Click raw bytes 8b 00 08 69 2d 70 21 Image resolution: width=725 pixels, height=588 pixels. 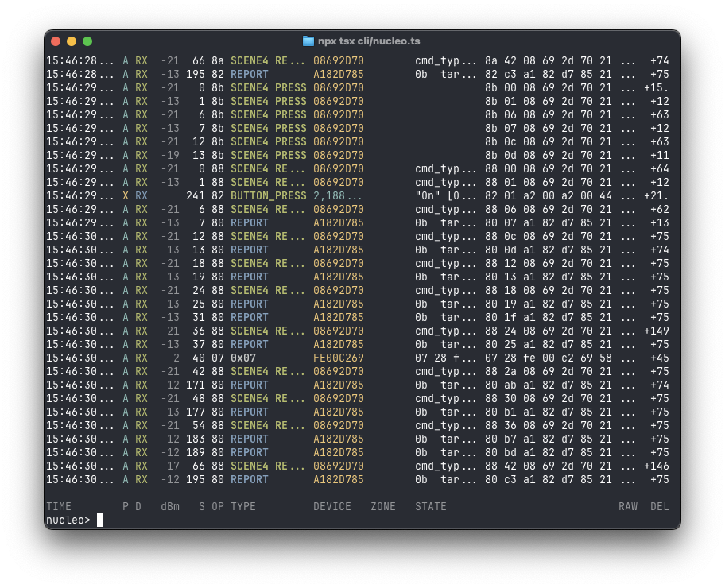tap(549, 88)
